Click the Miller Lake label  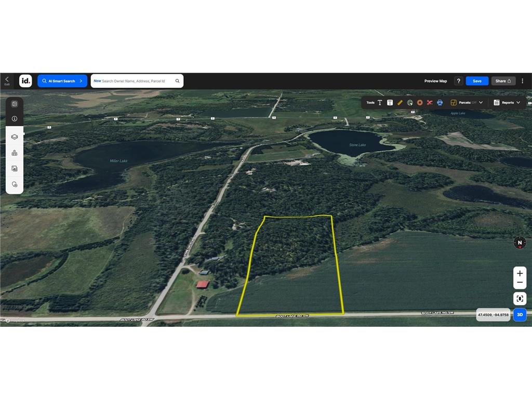click(x=118, y=161)
